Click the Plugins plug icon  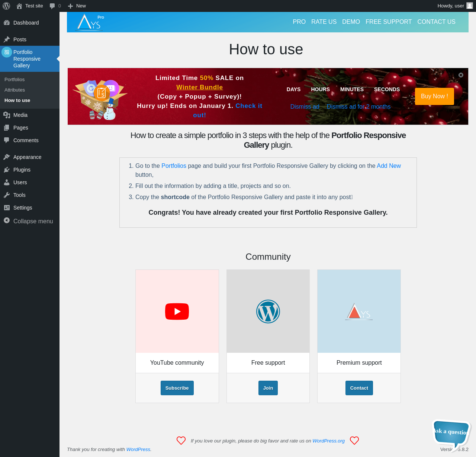pyautogui.click(x=7, y=170)
